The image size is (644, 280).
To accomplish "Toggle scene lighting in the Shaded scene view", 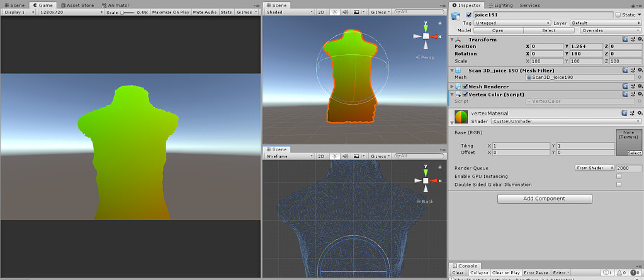I will (334, 12).
